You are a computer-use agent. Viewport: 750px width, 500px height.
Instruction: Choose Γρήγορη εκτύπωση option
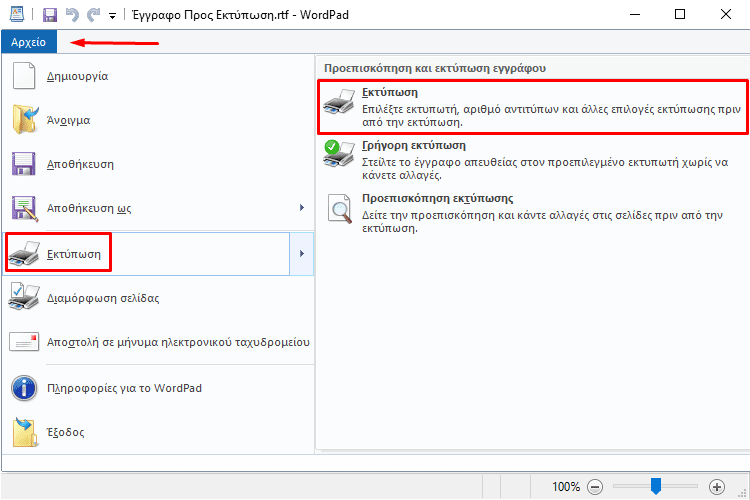(x=532, y=160)
